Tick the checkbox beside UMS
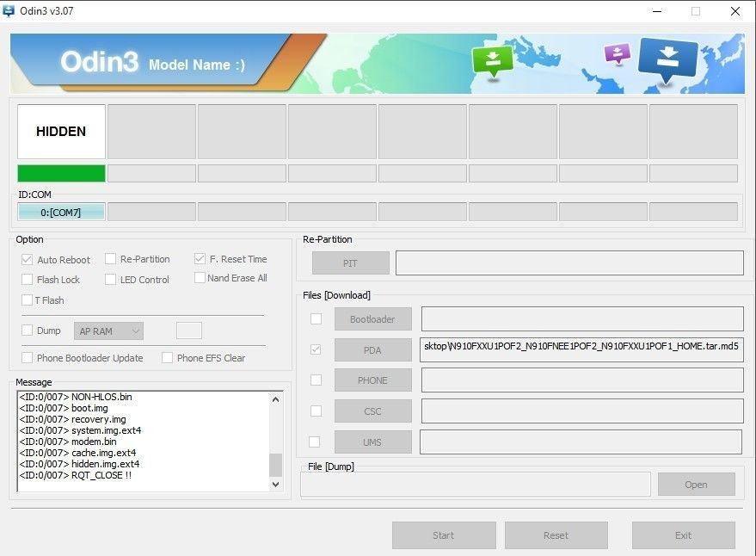The image size is (756, 556). pos(315,442)
